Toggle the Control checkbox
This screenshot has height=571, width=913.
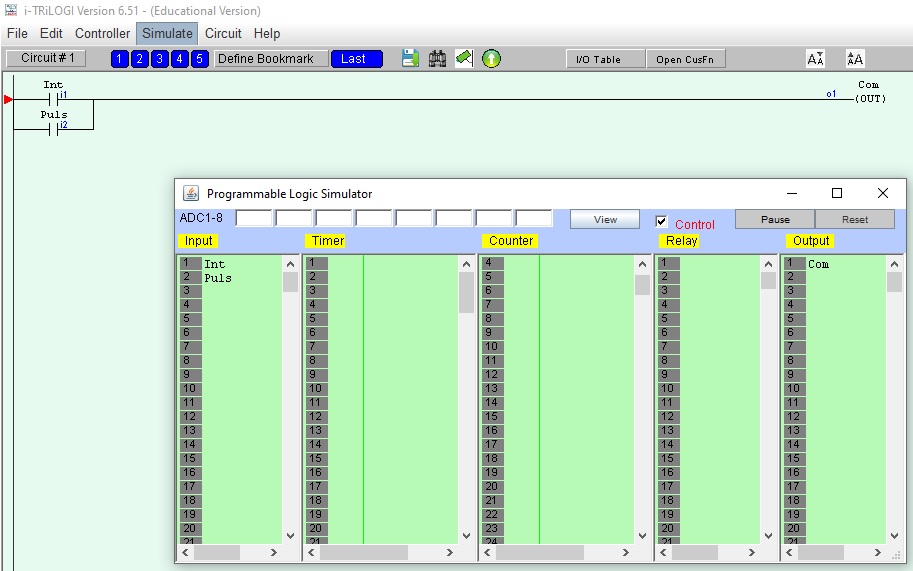point(661,222)
